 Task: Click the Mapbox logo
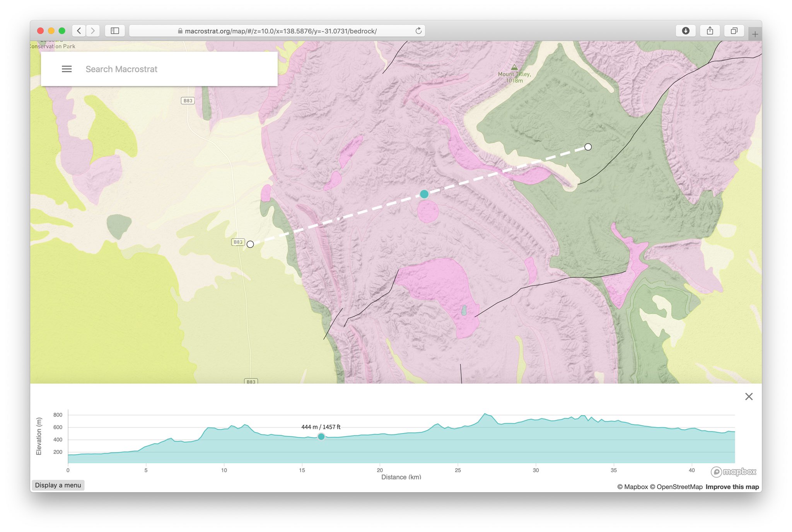click(x=734, y=472)
